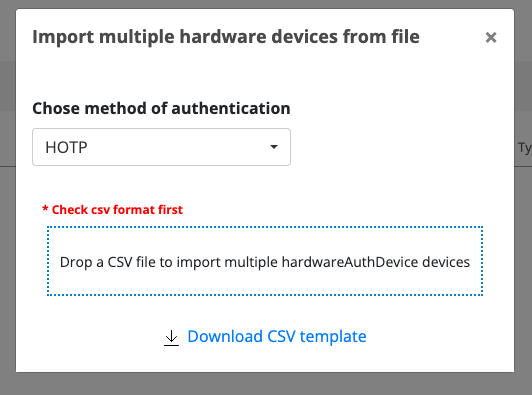Select the HOTP text in the combo box
The image size is (532, 395).
(x=66, y=148)
